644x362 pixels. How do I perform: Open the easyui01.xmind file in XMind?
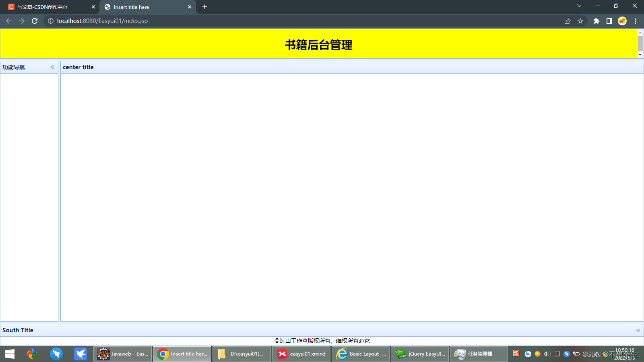pyautogui.click(x=301, y=354)
